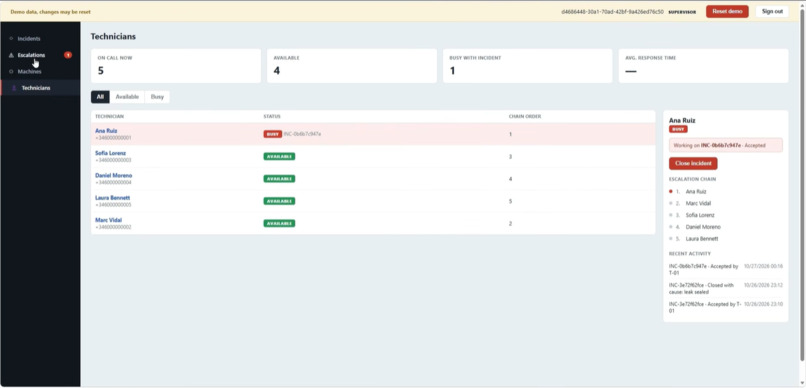
Task: Open the Incidents page in sidebar
Action: [x=29, y=39]
